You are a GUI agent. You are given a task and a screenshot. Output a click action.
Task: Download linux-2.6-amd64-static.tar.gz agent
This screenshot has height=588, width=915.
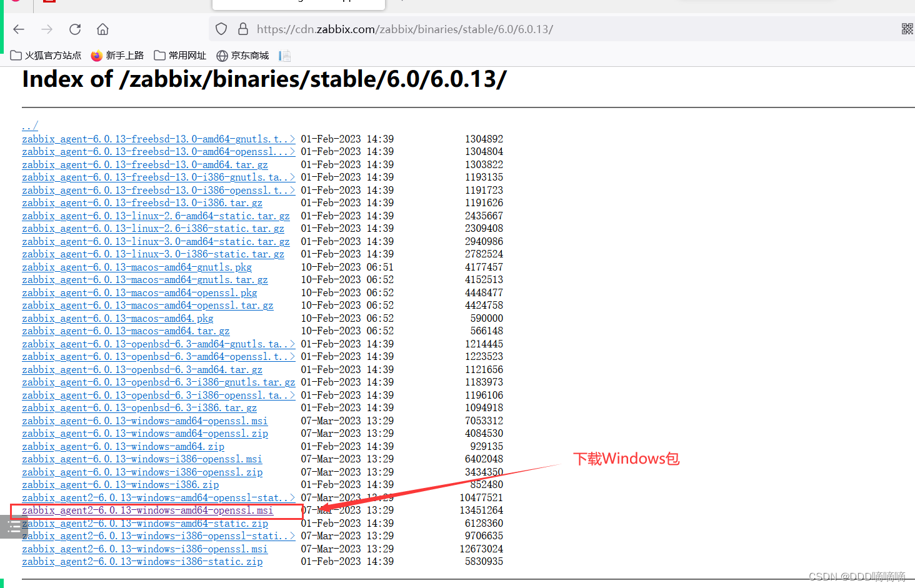[156, 216]
